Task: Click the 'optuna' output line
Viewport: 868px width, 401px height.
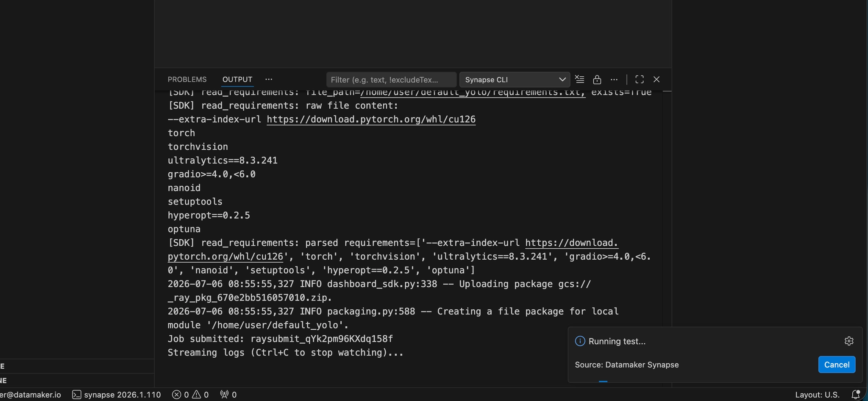Action: pos(184,229)
